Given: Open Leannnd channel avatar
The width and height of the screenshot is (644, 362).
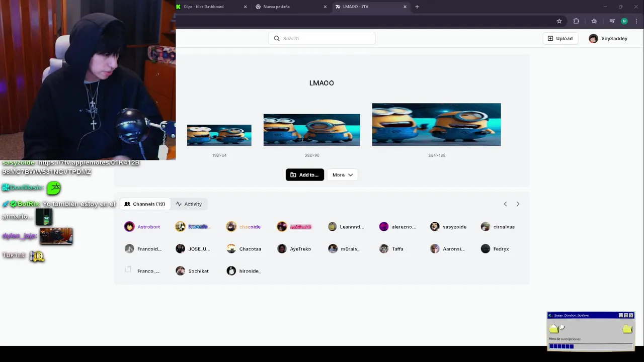Looking at the screenshot, I should point(332,227).
